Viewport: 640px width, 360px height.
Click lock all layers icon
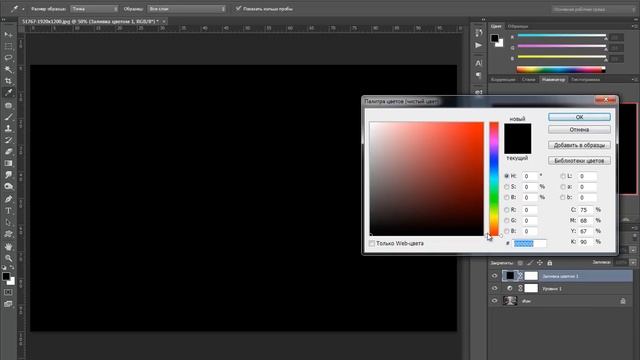pos(549,263)
